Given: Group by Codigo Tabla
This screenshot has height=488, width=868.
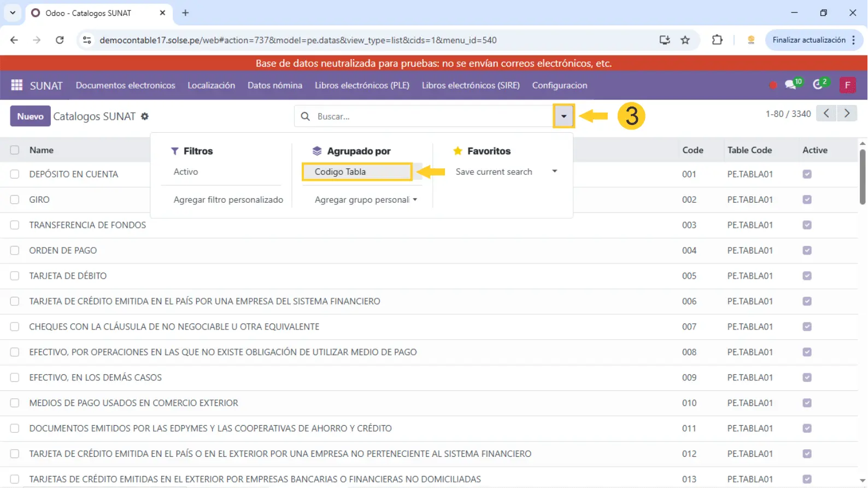Looking at the screenshot, I should pos(357,172).
